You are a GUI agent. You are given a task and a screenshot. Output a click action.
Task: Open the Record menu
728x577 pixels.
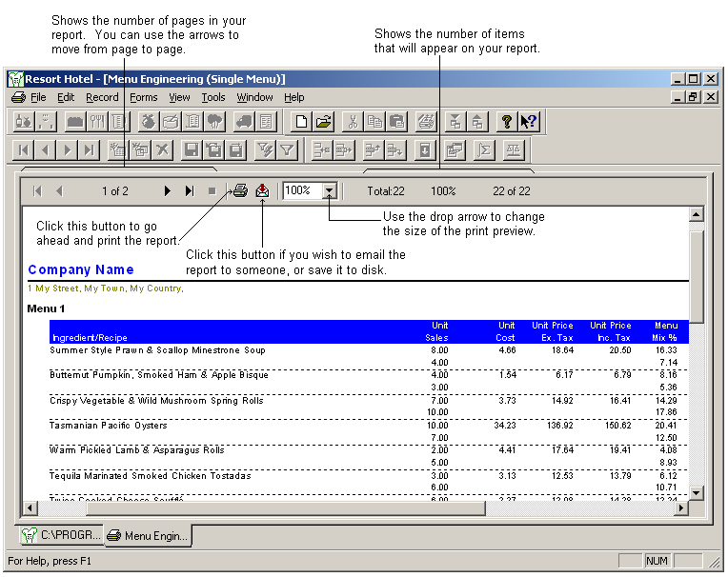(x=102, y=97)
